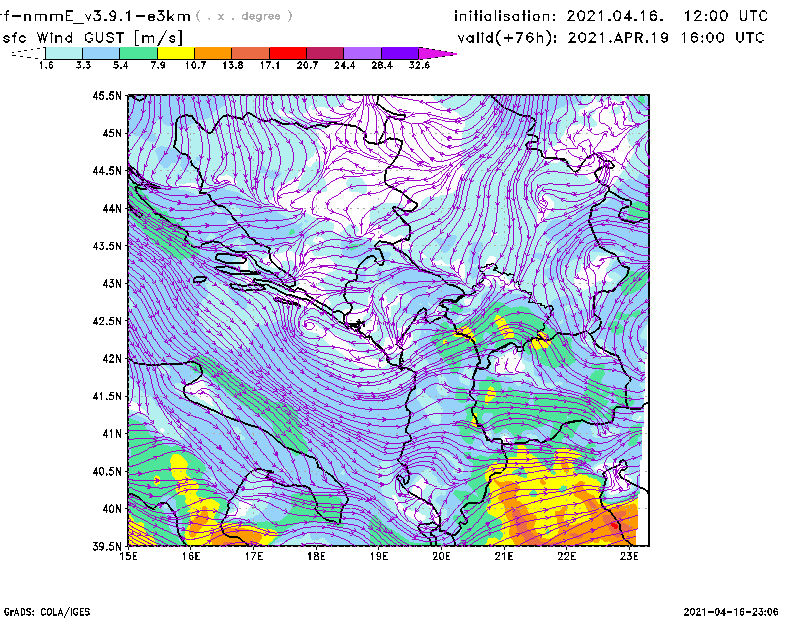Click the magenta arrow end of the legend
This screenshot has width=800, height=618.
point(437,53)
